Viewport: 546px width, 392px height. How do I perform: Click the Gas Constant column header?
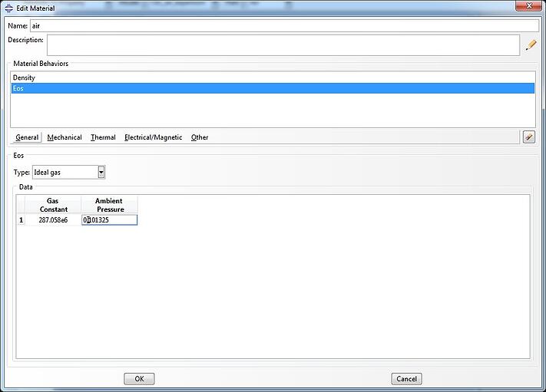(x=53, y=205)
